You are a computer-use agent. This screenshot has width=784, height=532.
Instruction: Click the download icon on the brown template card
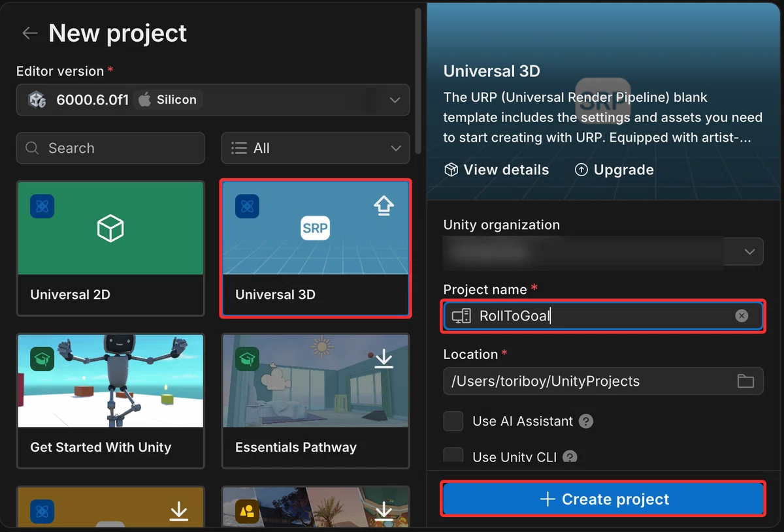[x=178, y=511]
